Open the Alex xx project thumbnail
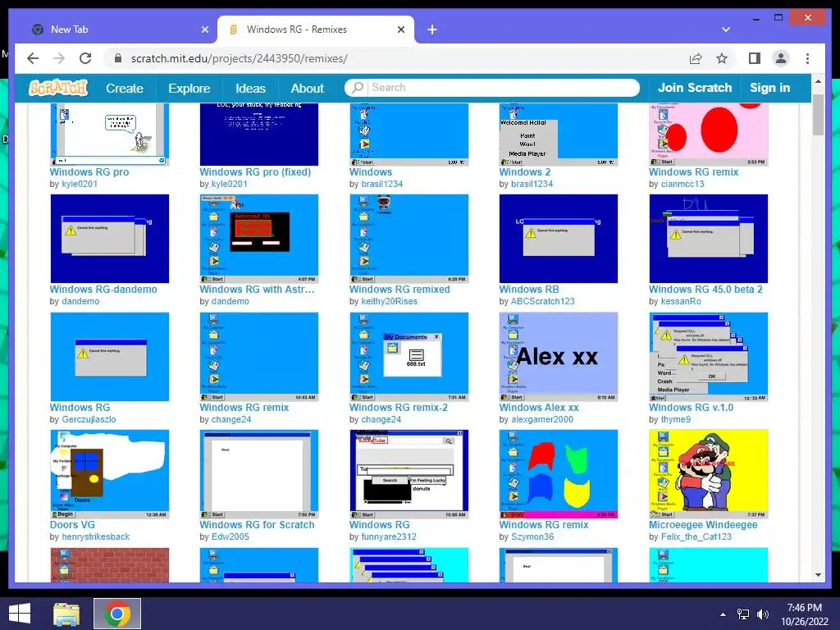 pyautogui.click(x=558, y=357)
